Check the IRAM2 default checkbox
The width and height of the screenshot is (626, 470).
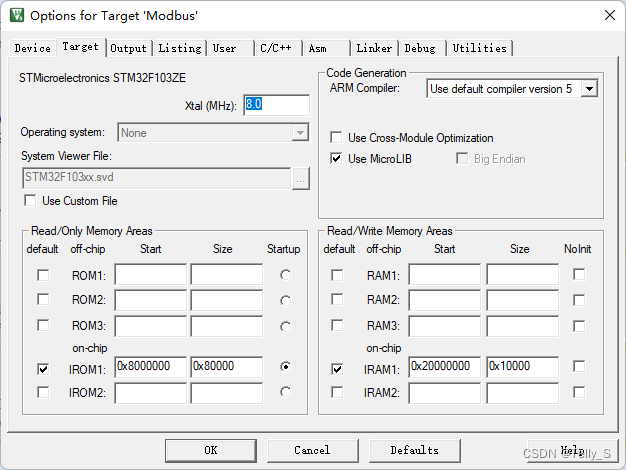[x=337, y=392]
